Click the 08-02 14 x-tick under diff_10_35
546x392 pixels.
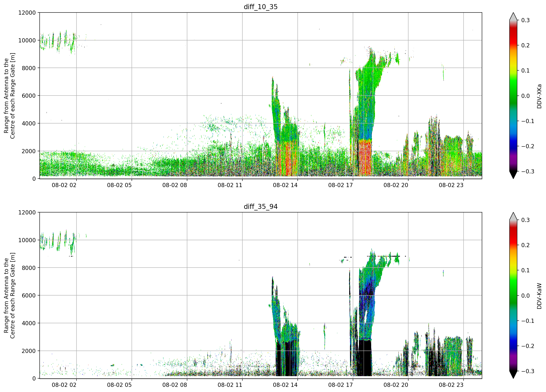[285, 185]
